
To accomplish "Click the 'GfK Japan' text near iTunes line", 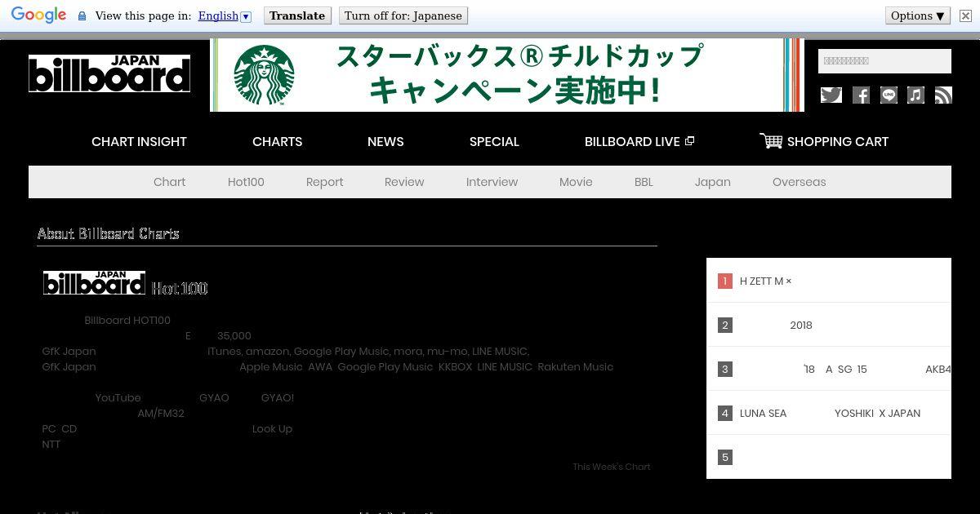I will point(69,351).
